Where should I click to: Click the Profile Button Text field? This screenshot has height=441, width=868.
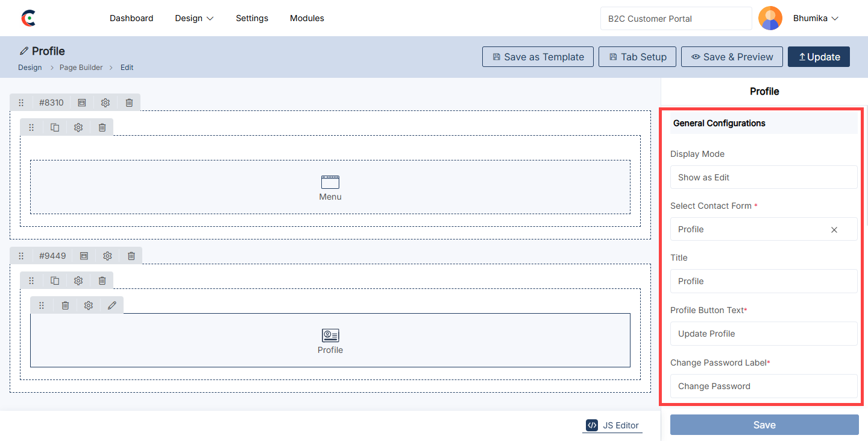click(x=763, y=334)
